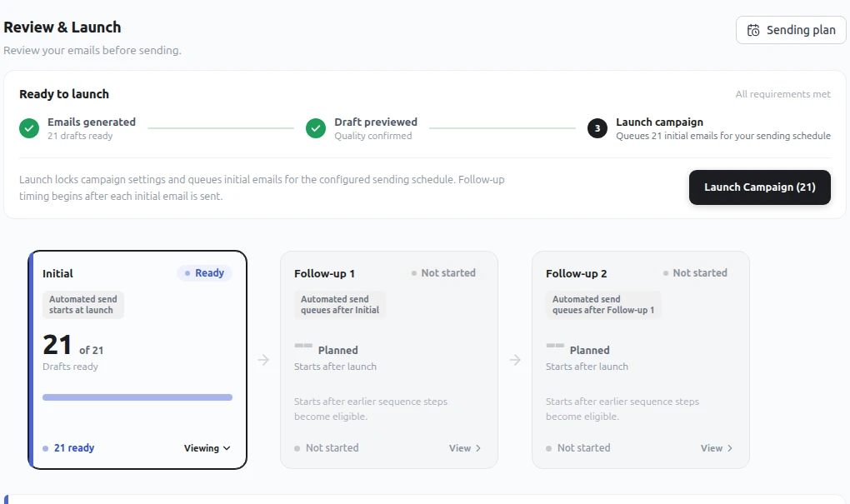The image size is (850, 504).
Task: Select the Initial sequence card
Action: [137, 360]
